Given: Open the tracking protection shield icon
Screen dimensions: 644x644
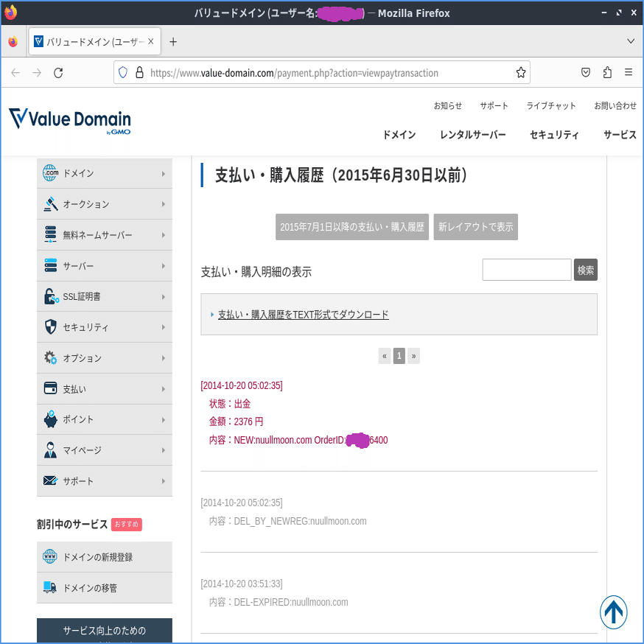Looking at the screenshot, I should pos(123,73).
